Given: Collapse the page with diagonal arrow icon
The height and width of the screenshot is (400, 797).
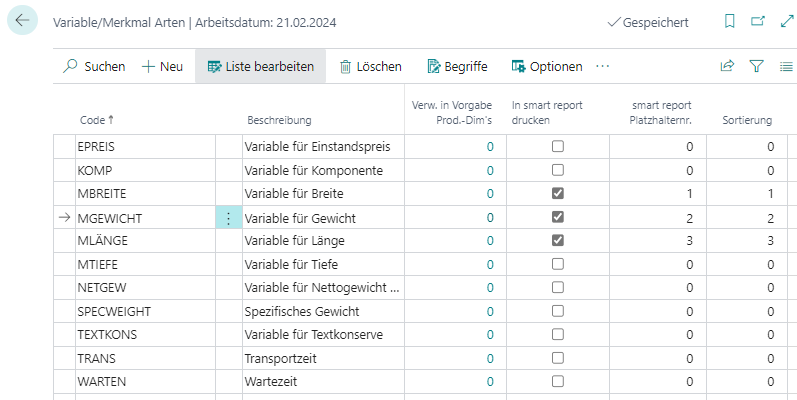Looking at the screenshot, I should pyautogui.click(x=785, y=21).
